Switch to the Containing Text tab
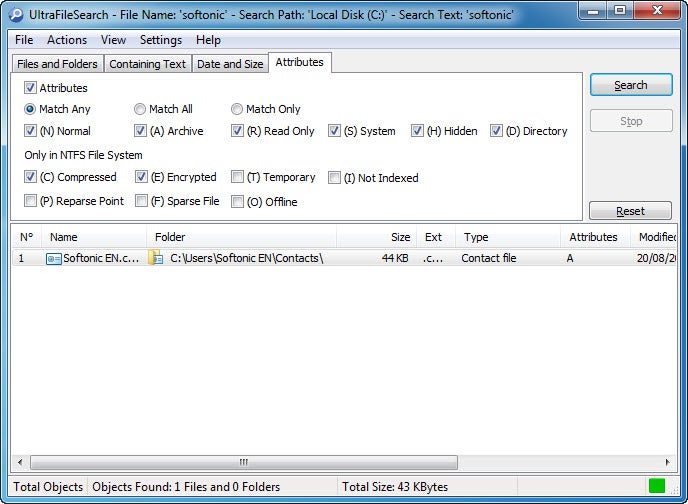 coord(147,64)
